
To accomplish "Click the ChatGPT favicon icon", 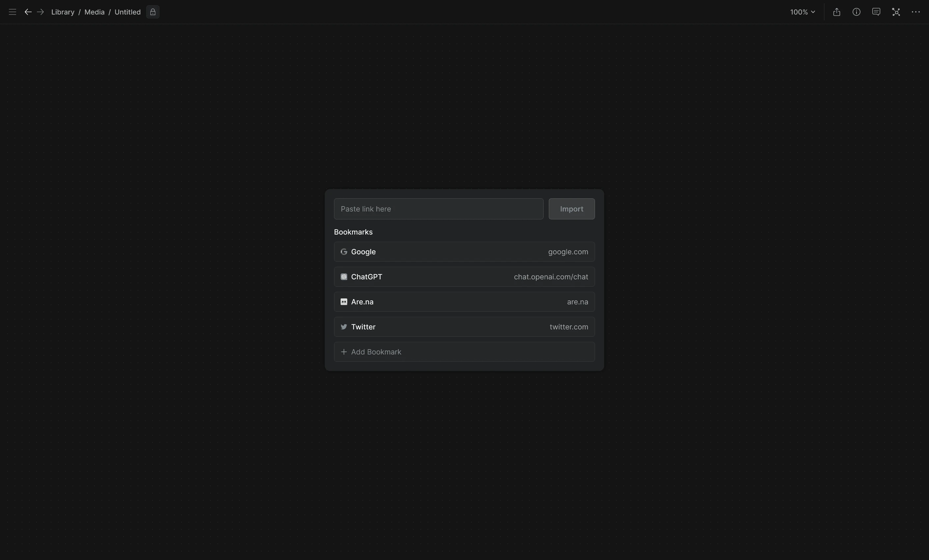I will (x=344, y=277).
